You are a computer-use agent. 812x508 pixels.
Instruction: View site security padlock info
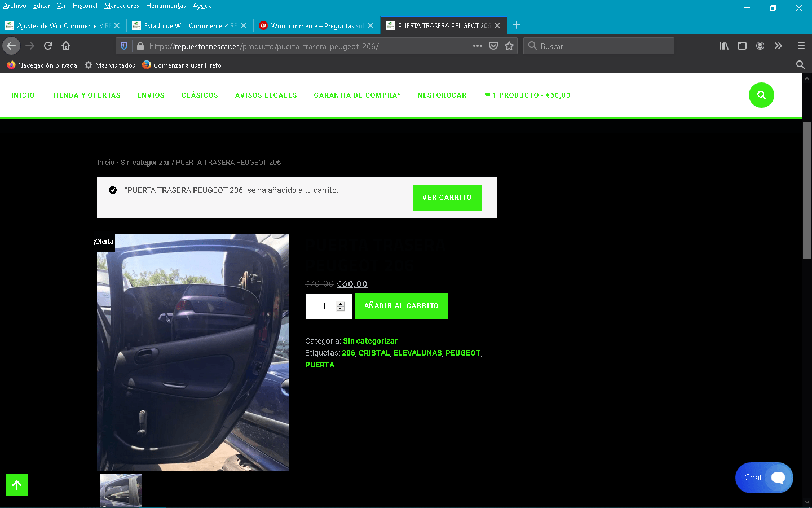point(140,46)
